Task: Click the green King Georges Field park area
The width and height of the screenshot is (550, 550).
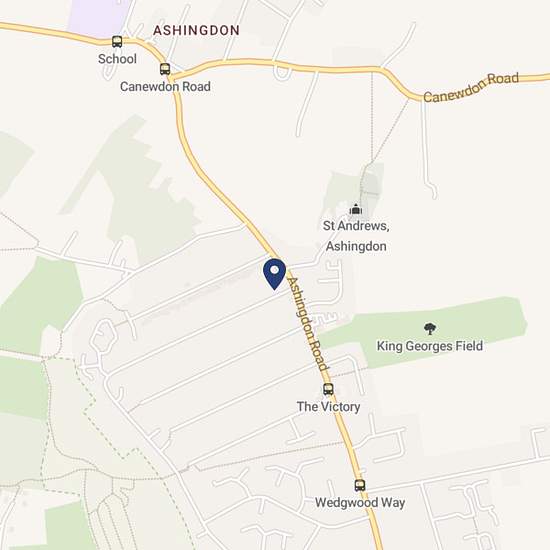Action: pos(424,331)
